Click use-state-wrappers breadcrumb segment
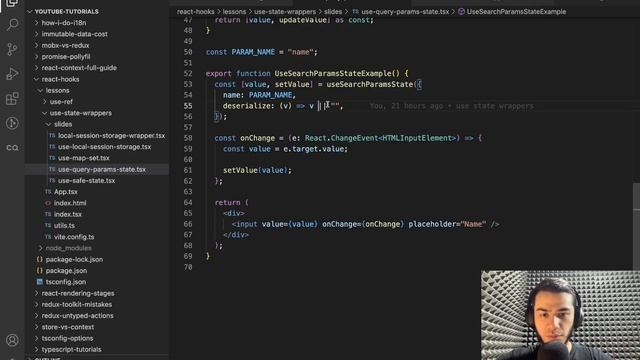This screenshot has height=360, width=640. [x=285, y=12]
